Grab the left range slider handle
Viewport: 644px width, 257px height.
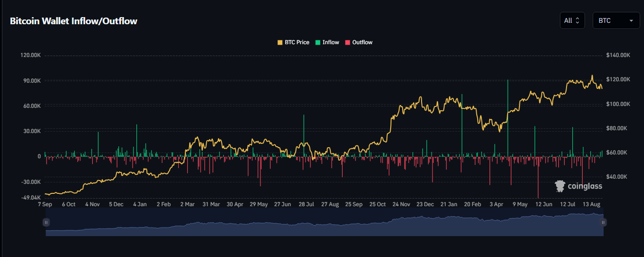click(46, 222)
